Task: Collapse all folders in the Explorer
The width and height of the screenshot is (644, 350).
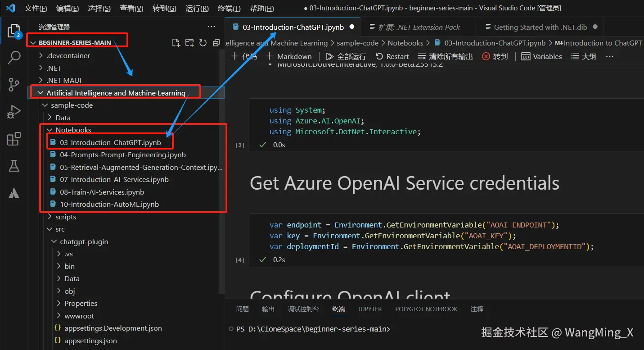Action: click(216, 43)
